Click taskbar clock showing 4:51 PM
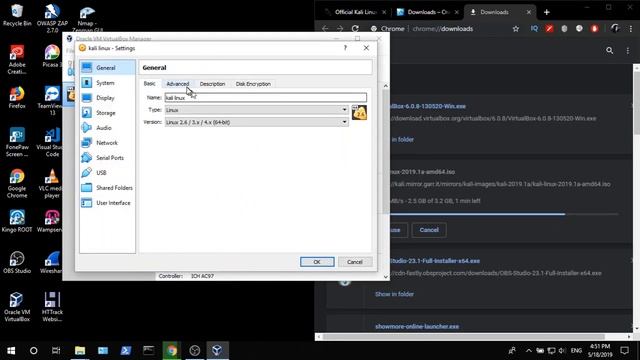Screen dimensions: 640x360 [x=600, y=351]
